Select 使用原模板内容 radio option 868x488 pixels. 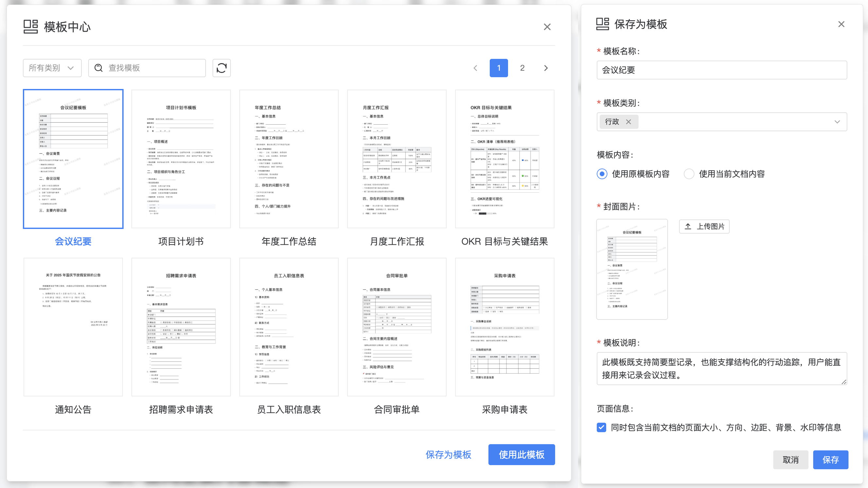point(602,174)
